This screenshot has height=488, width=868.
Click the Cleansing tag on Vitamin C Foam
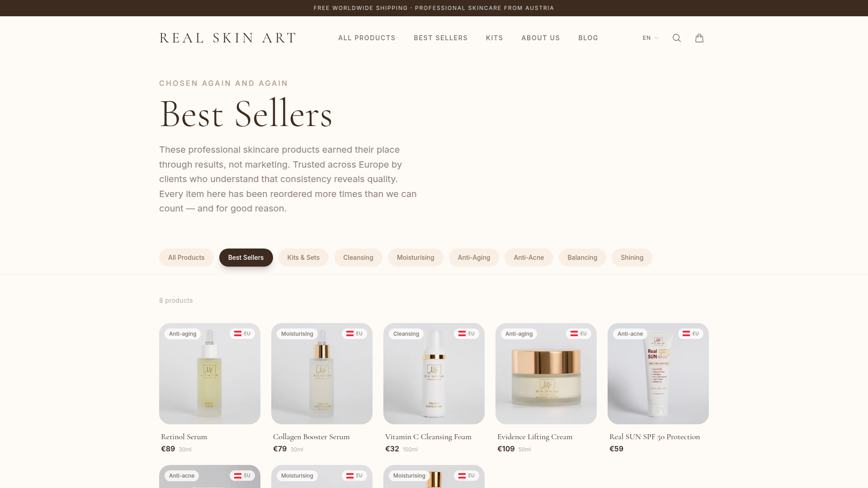point(406,334)
